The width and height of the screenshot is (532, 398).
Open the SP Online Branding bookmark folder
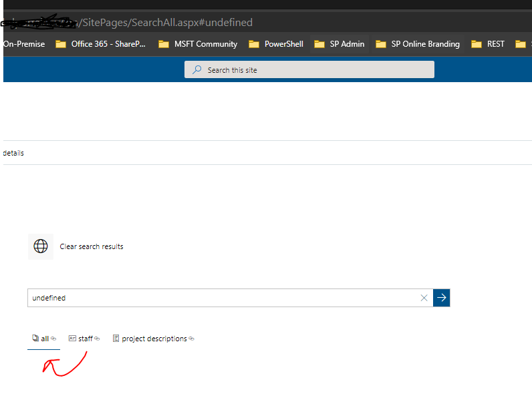[x=418, y=44]
